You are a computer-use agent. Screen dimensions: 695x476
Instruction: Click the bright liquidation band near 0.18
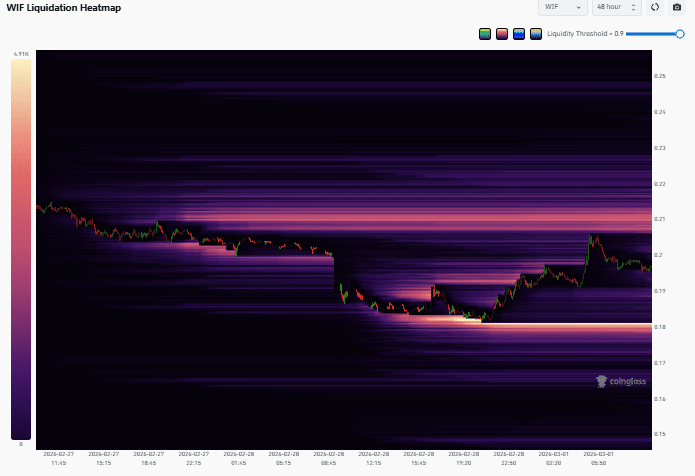[560, 326]
